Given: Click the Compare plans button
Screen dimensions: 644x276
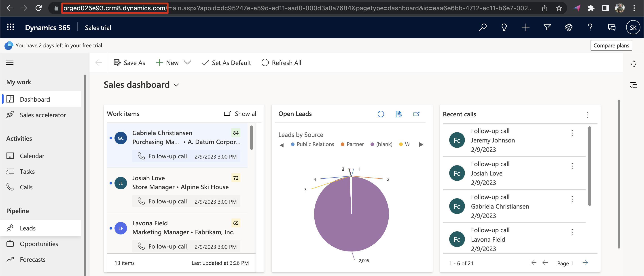Looking at the screenshot, I should [x=611, y=45].
